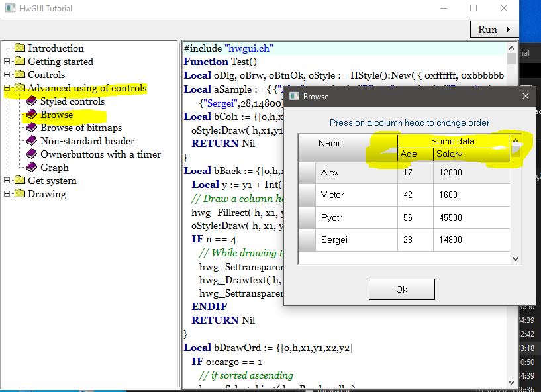Sort table by the Age column header

pyautogui.click(x=415, y=154)
